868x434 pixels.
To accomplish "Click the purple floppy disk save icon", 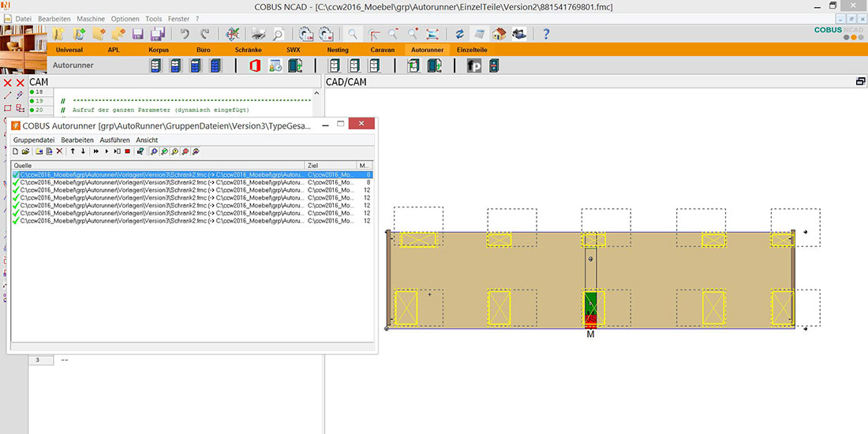I will (x=137, y=34).
